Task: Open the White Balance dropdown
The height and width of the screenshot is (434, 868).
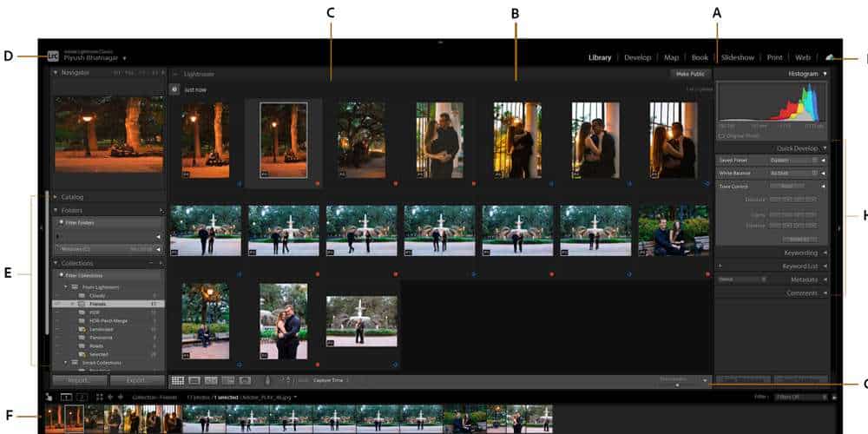Action: pyautogui.click(x=794, y=174)
